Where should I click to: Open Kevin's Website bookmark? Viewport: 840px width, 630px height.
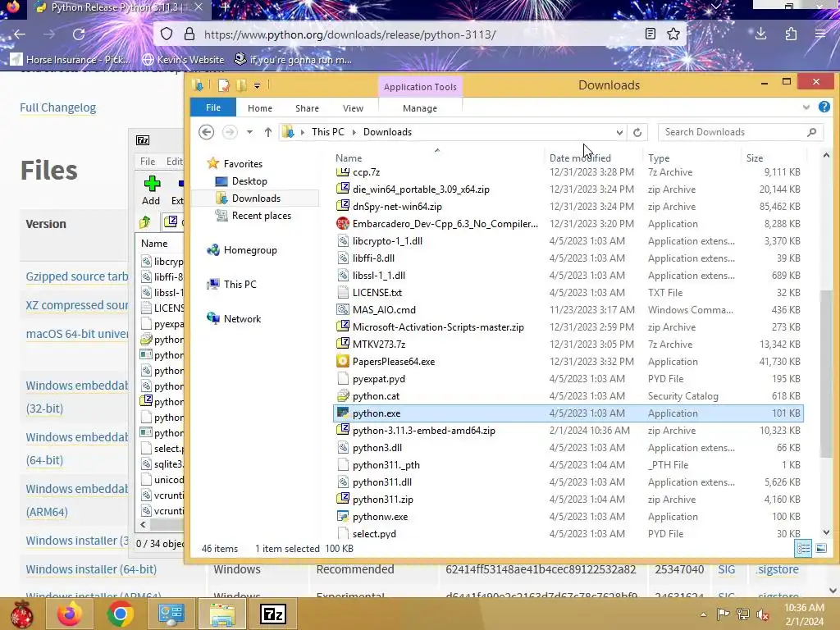183,59
